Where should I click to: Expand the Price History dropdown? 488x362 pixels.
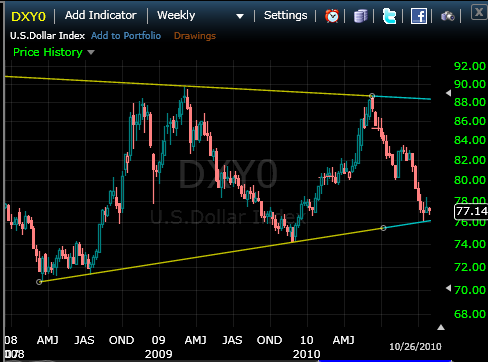(x=54, y=52)
